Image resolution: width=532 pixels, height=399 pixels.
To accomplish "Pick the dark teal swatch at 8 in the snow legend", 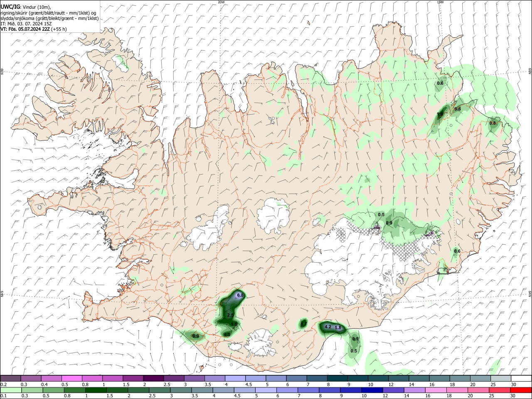I will coord(337,378).
